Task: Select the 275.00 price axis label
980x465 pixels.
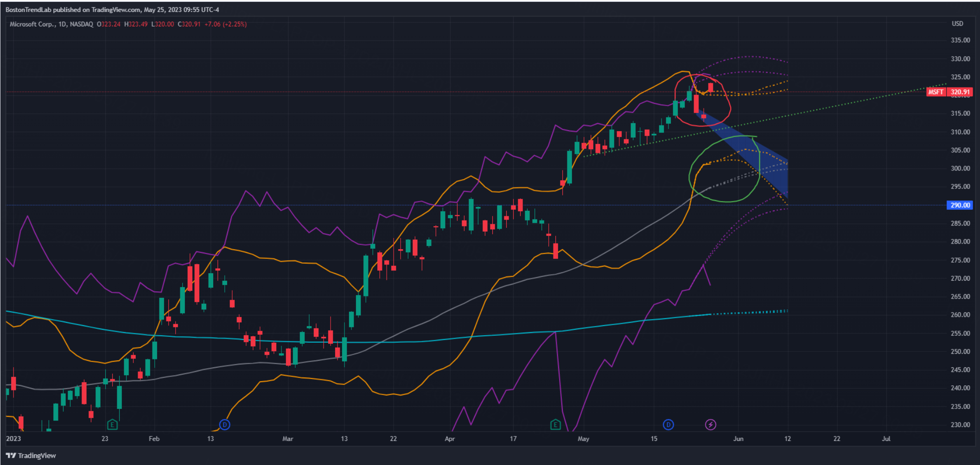Action: (960, 260)
